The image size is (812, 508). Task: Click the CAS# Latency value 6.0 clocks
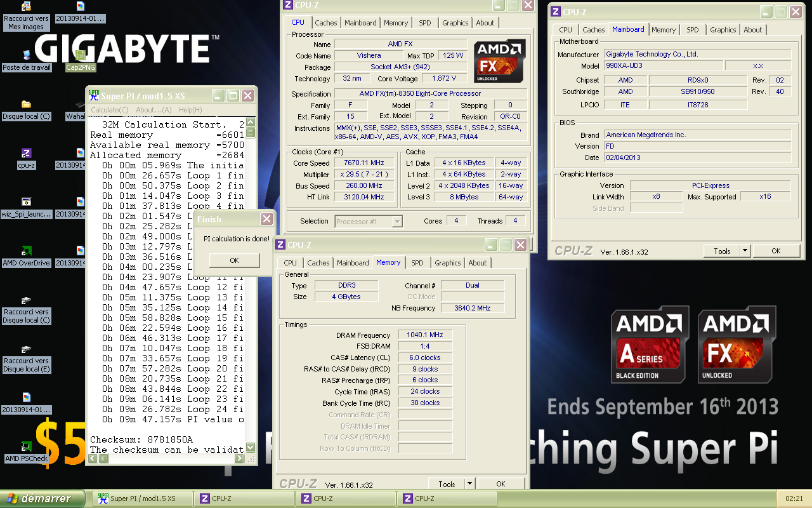[425, 358]
